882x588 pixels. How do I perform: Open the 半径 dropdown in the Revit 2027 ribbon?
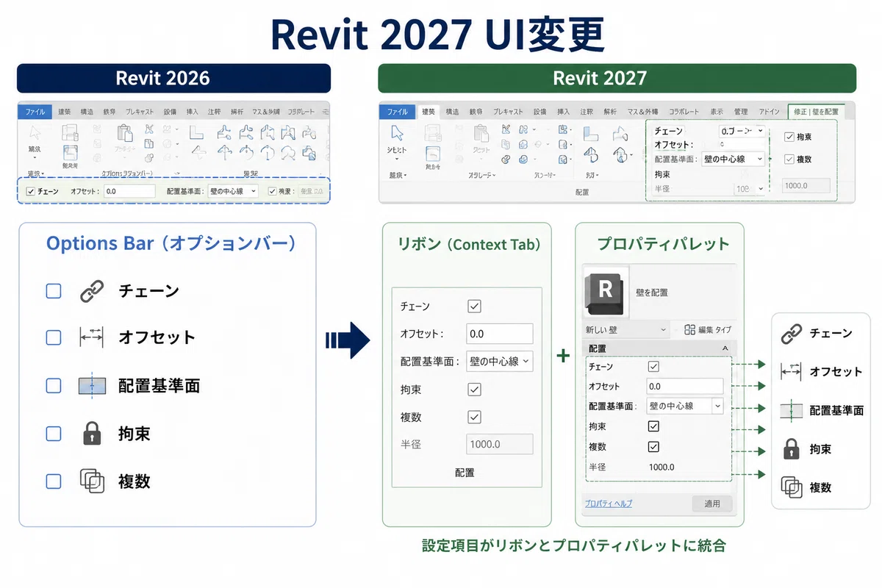point(750,189)
